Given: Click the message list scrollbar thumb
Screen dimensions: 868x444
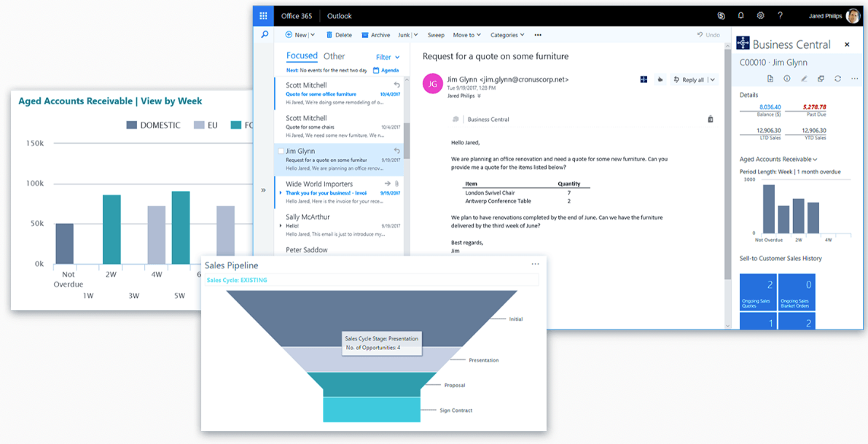Looking at the screenshot, I should pyautogui.click(x=407, y=141).
